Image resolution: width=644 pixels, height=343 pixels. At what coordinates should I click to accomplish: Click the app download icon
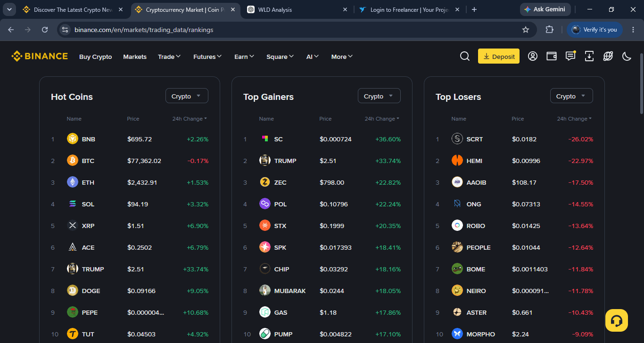[589, 57]
